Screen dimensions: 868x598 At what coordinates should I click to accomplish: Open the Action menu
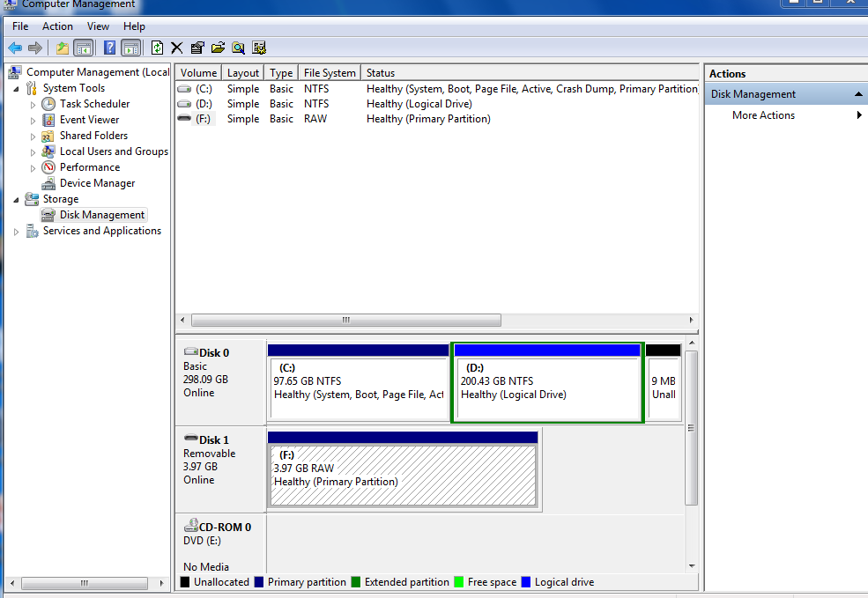[x=57, y=26]
